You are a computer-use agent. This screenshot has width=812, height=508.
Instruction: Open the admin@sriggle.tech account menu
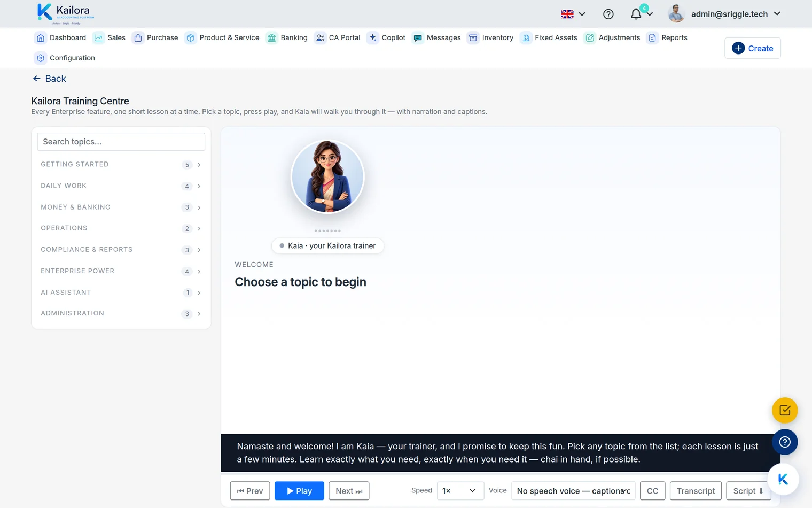[736, 14]
